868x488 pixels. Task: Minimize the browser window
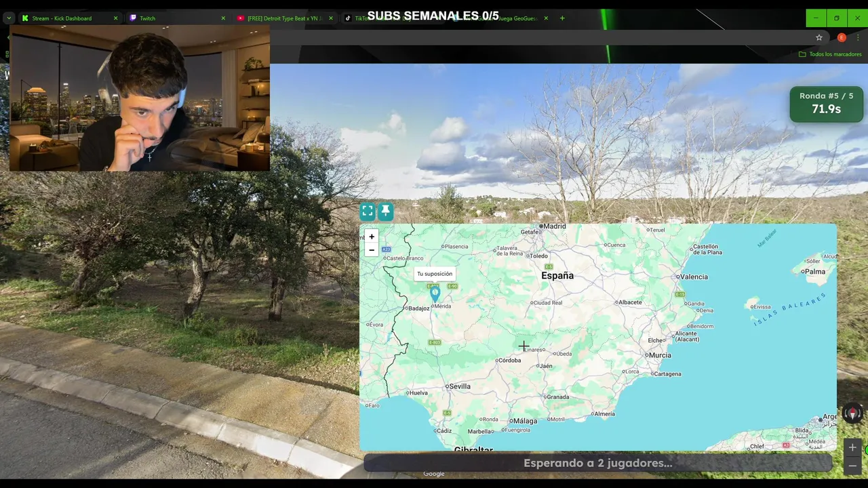(x=816, y=18)
